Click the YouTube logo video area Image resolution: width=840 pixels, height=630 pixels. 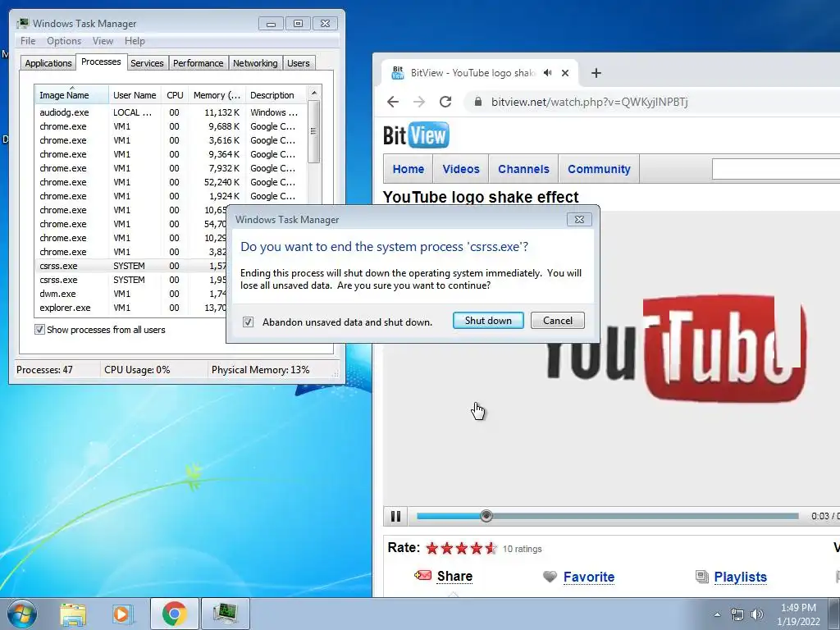coord(677,347)
